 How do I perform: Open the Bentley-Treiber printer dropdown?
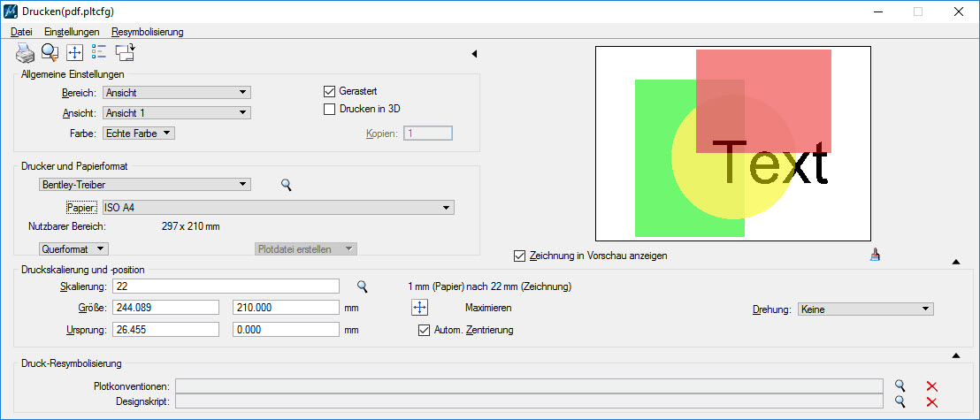tap(145, 185)
